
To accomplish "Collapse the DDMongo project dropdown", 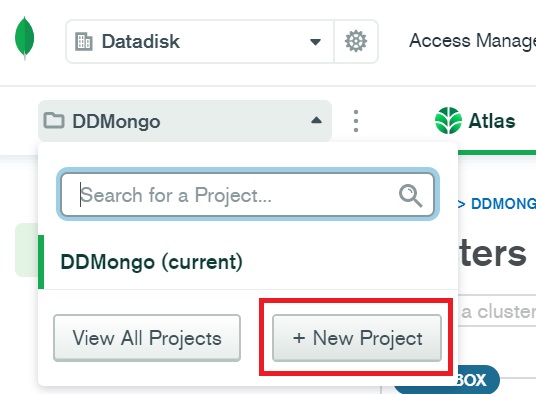I will pyautogui.click(x=185, y=121).
